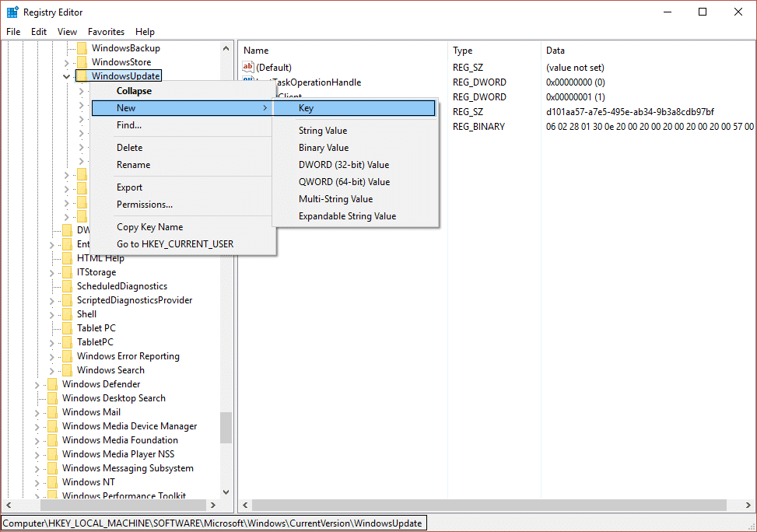Choose Rename from the context menu

pos(132,164)
